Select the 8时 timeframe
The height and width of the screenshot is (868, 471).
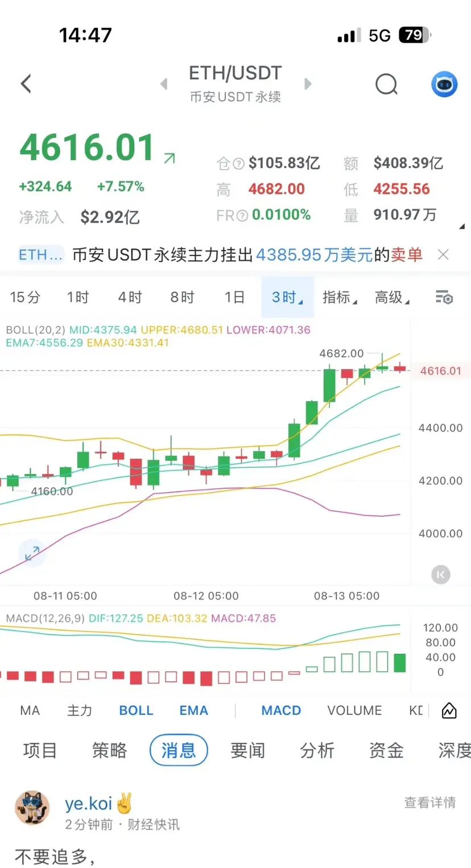coord(182,297)
